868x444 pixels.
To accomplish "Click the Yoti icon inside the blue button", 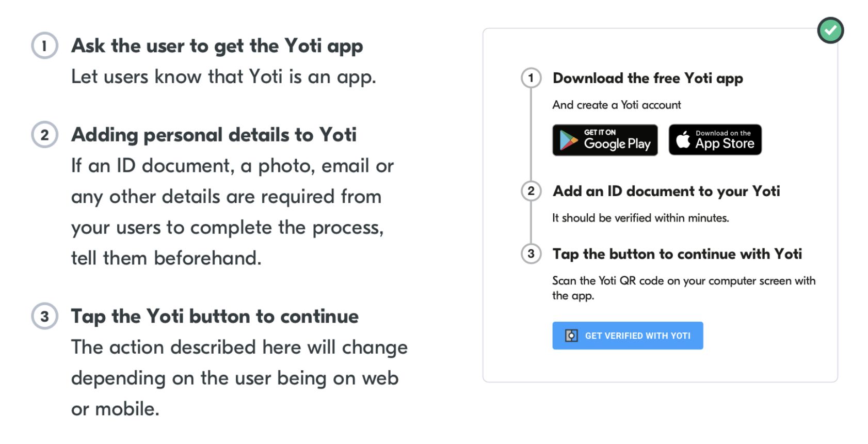I will [x=571, y=336].
